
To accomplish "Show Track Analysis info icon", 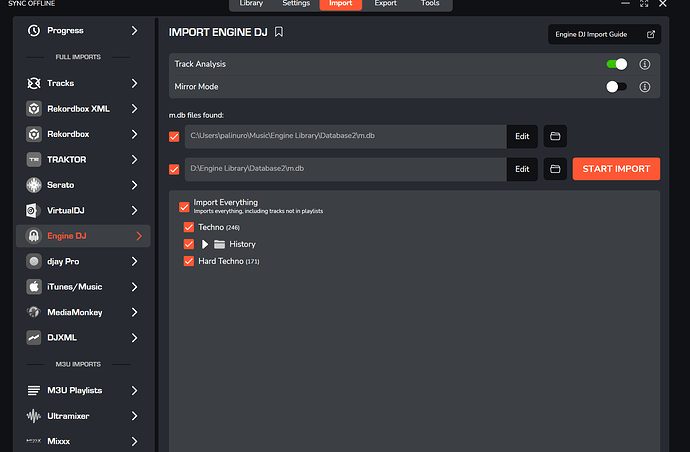I will pos(645,64).
